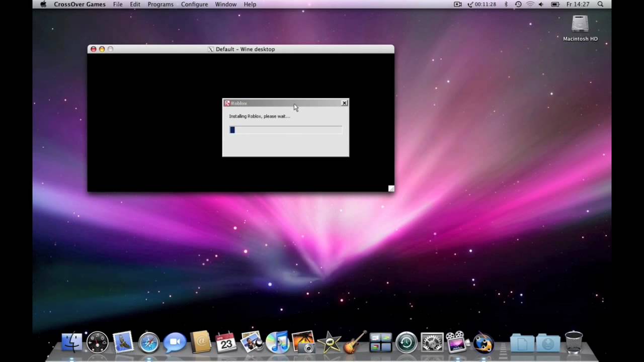This screenshot has width=644, height=362.
Task: Launch Preview app from the Dock
Action: (252, 342)
